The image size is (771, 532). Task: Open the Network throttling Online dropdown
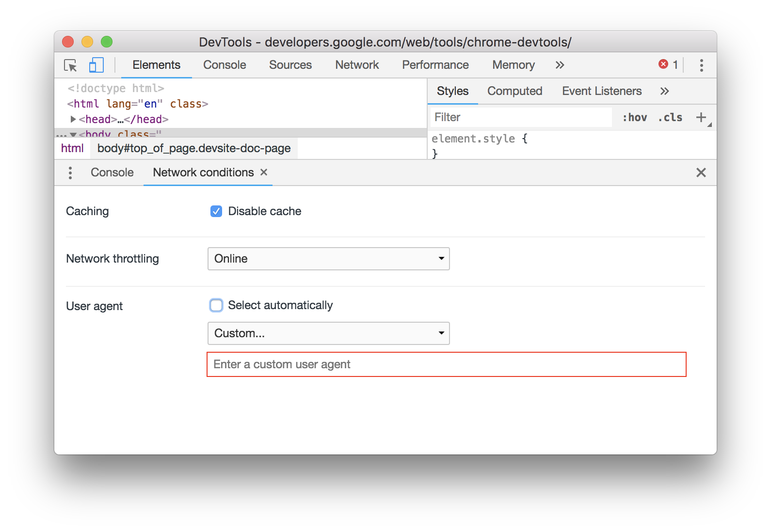click(329, 259)
